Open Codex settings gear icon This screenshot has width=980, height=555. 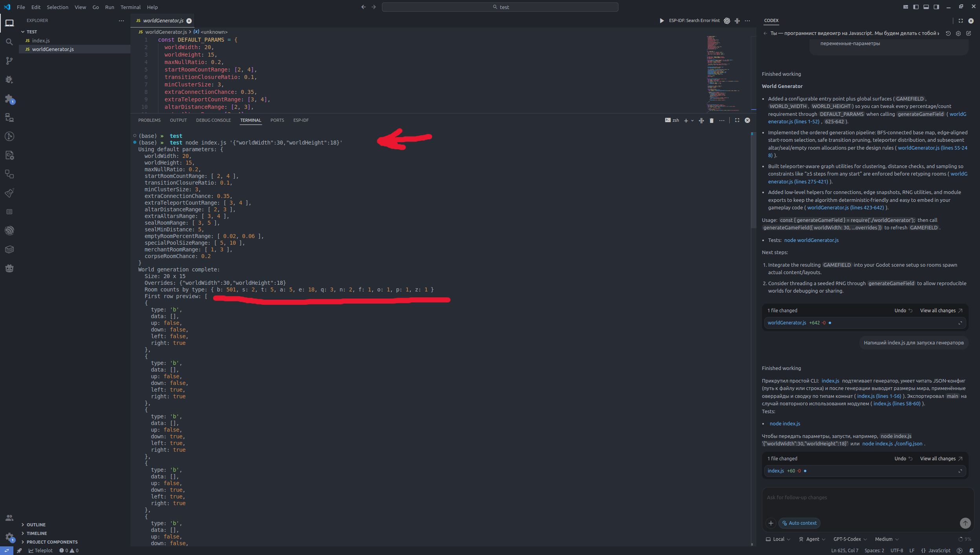click(x=958, y=33)
